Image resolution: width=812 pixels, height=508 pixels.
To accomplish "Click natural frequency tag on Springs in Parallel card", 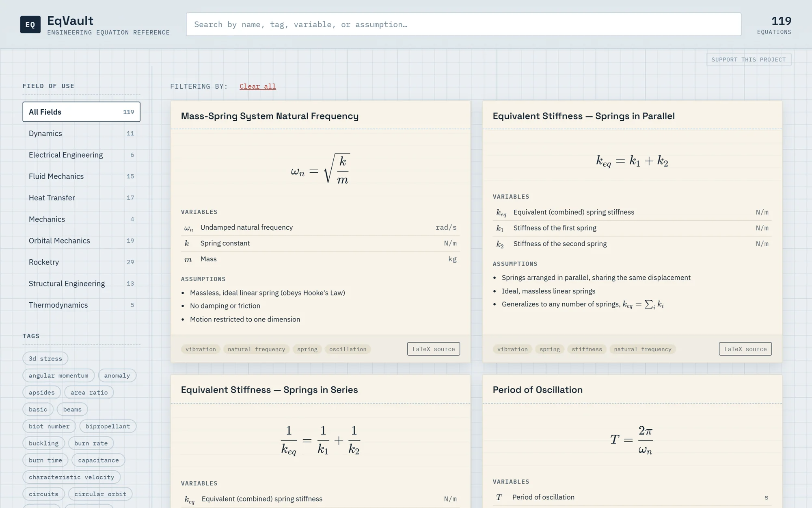I will pos(643,349).
